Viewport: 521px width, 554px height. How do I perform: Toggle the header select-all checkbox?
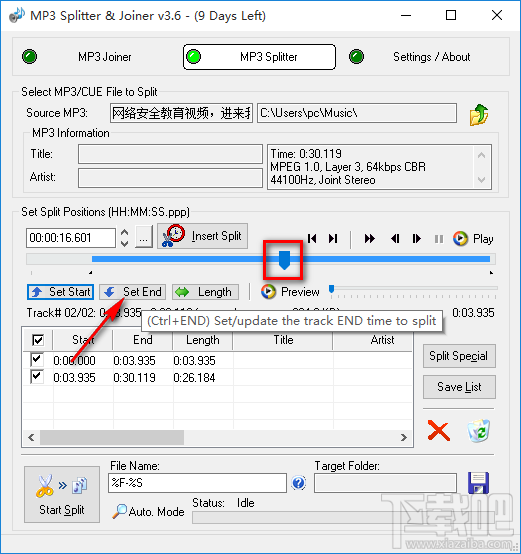38,340
